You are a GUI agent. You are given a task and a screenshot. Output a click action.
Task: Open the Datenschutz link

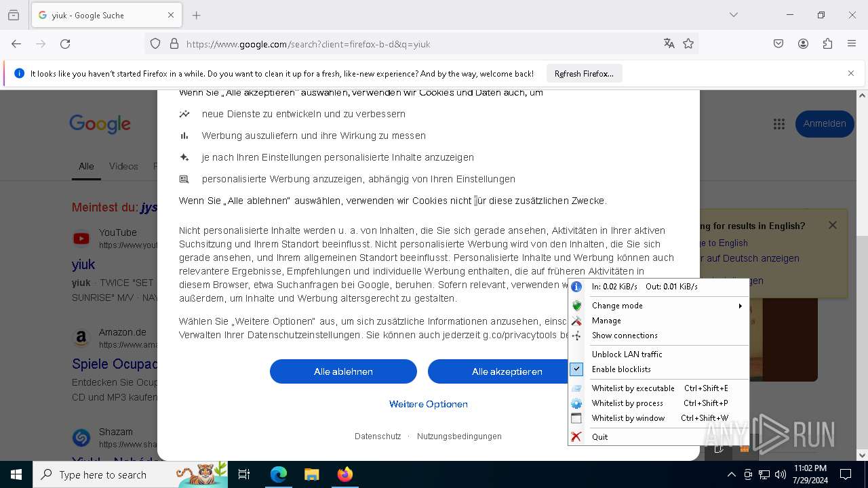[x=378, y=436]
